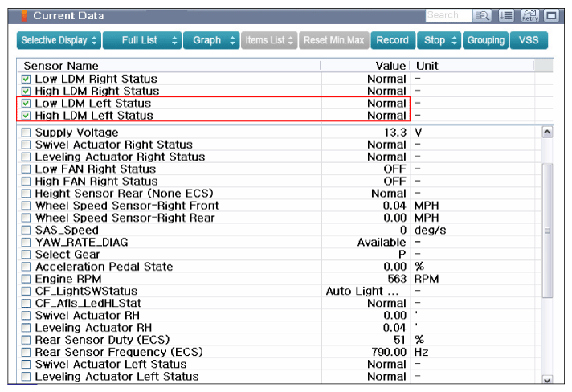572x392 pixels.
Task: Check Leveling Actuator Right Status checkbox
Action: [26, 157]
